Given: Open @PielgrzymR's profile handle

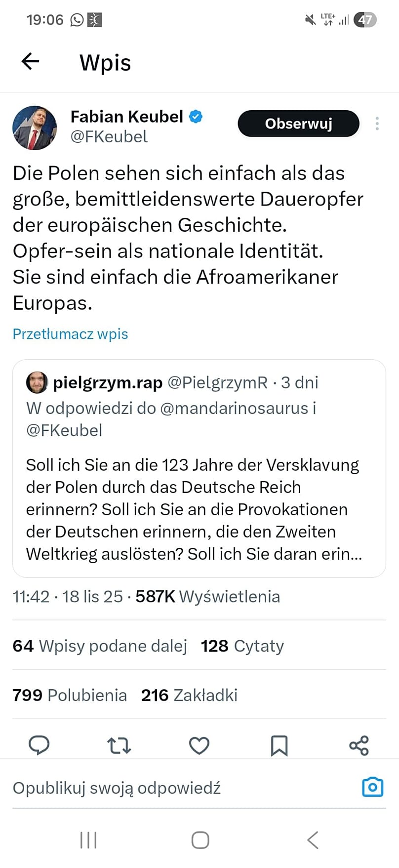Looking at the screenshot, I should 218,382.
